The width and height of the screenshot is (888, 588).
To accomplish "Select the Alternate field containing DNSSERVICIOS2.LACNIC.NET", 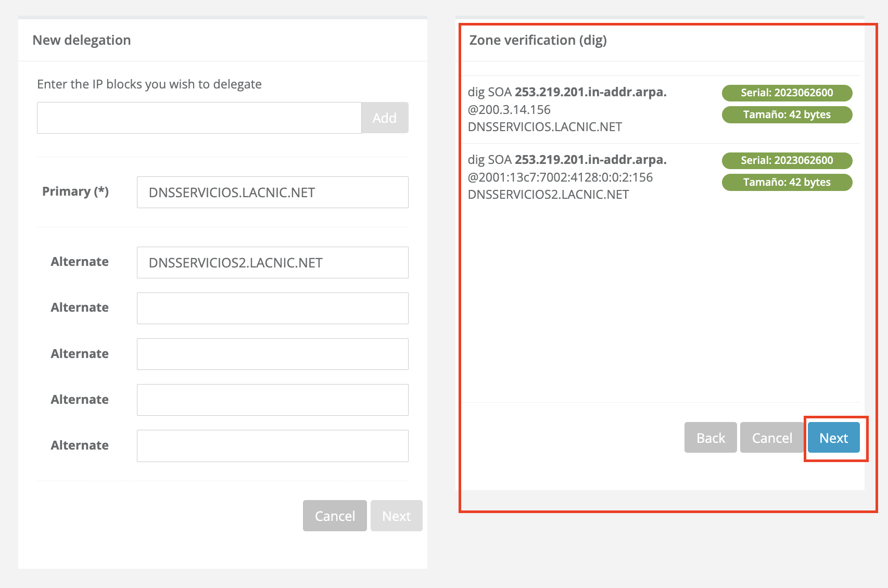I will click(272, 263).
